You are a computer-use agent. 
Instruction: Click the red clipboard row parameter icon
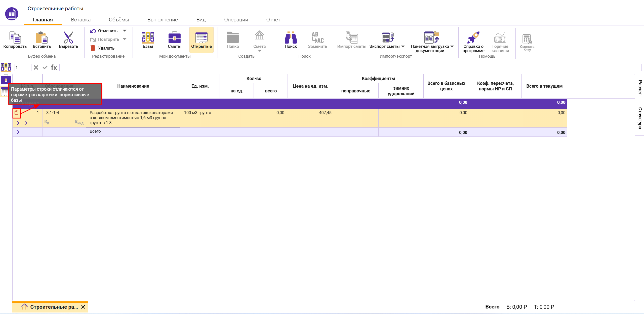17,113
